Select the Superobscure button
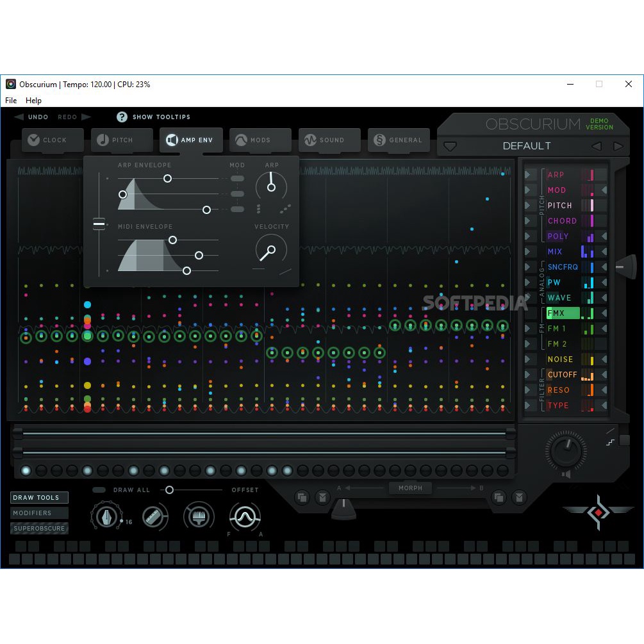The width and height of the screenshot is (644, 644). tap(40, 528)
